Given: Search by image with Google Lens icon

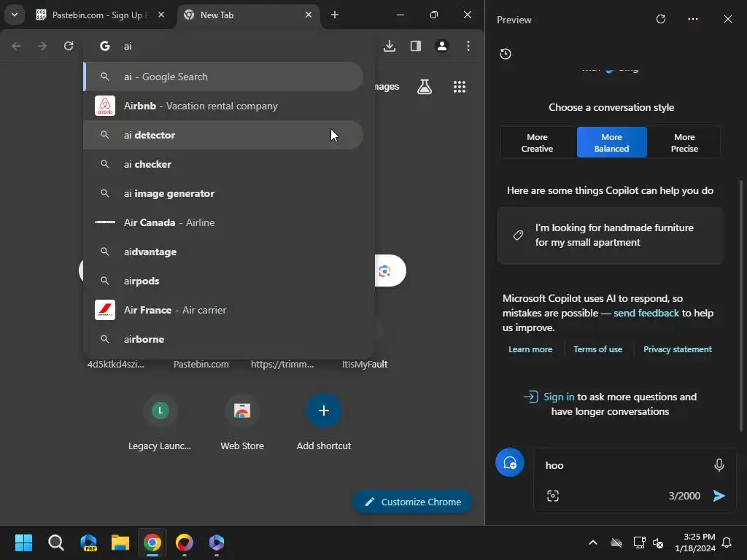Looking at the screenshot, I should point(384,271).
